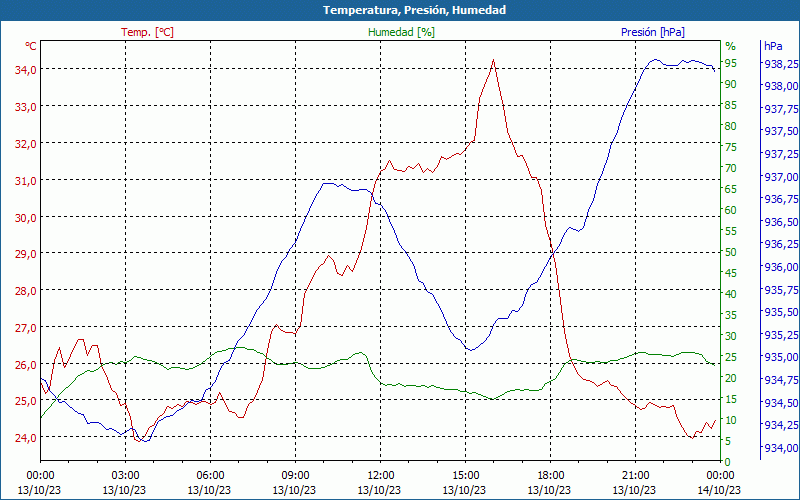
Task: Click the 20 humidity axis value
Action: 731,378
